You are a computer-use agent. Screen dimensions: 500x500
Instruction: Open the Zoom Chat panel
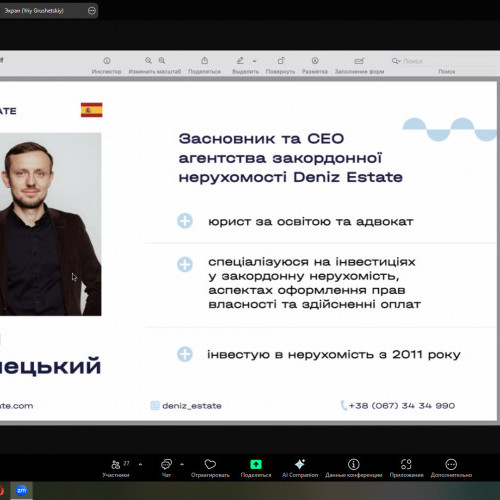(x=166, y=468)
